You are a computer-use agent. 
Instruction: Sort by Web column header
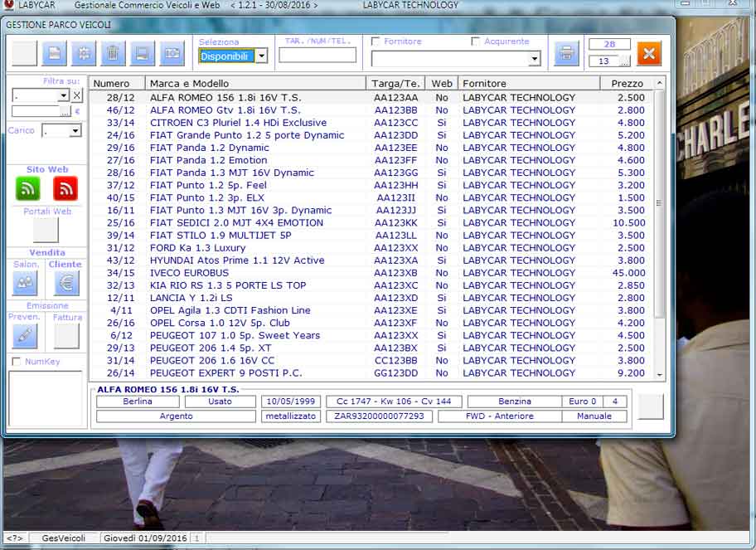[442, 84]
